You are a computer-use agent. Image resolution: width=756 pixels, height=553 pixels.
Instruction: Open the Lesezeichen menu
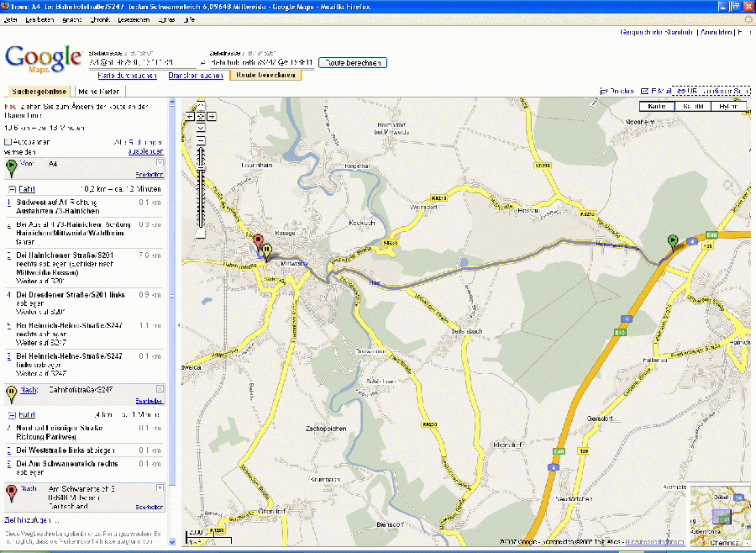coord(134,20)
